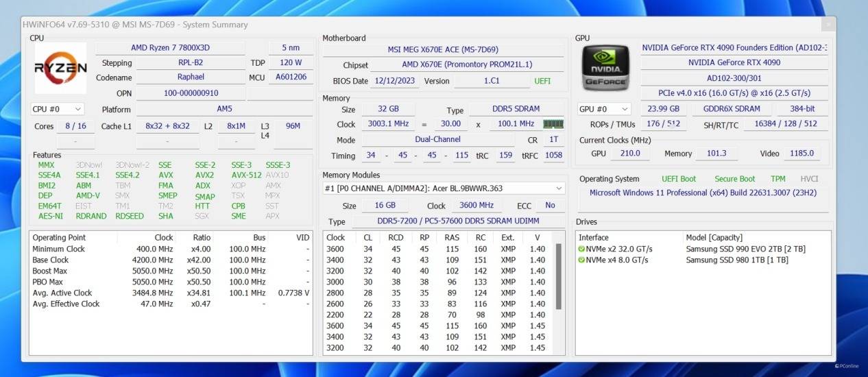The height and width of the screenshot is (377, 868).
Task: Click green status icon for NVMe x2 drive
Action: pyautogui.click(x=581, y=249)
